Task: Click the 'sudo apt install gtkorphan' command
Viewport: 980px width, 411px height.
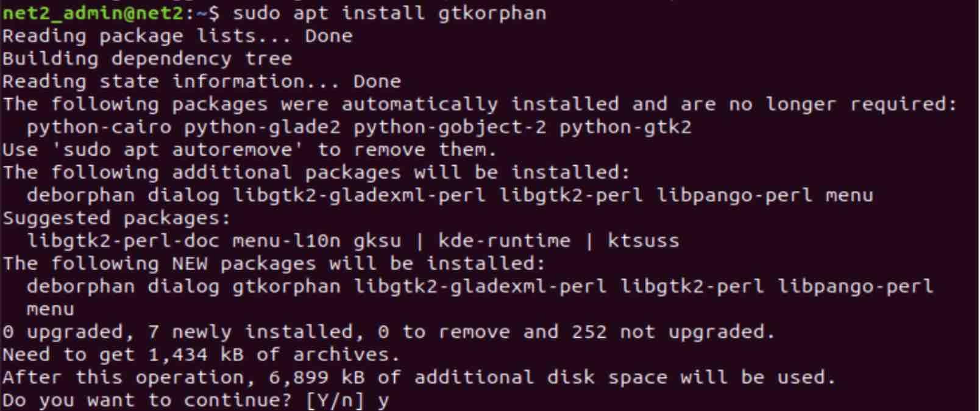Action: tap(390, 13)
